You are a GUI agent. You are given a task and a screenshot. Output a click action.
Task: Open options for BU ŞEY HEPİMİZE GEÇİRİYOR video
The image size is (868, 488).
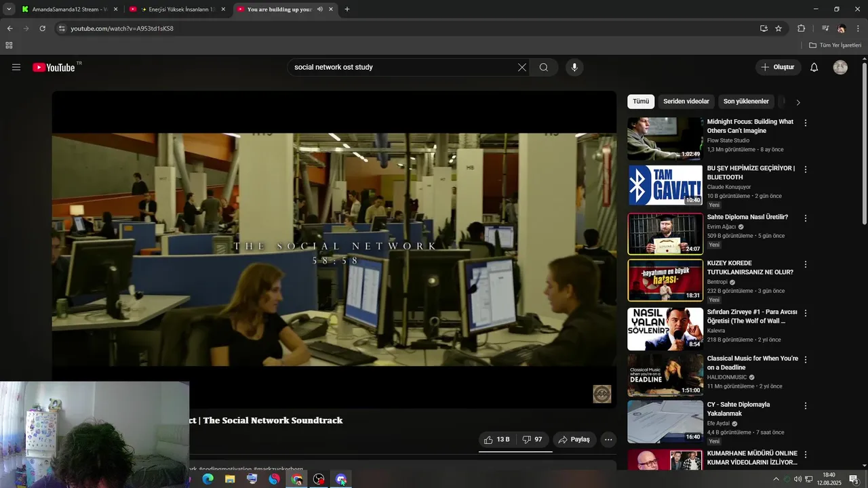pos(806,170)
